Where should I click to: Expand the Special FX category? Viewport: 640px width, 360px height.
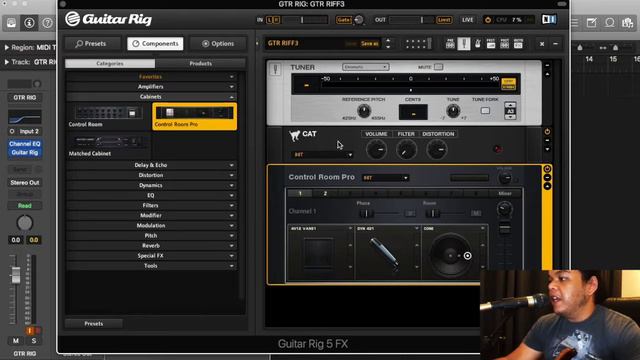(x=151, y=256)
